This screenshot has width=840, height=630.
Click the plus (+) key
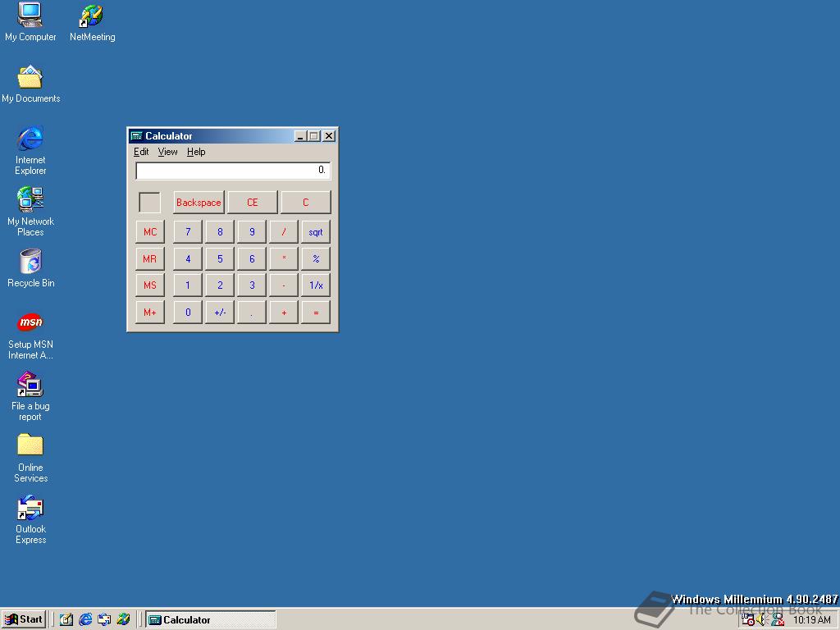click(284, 313)
